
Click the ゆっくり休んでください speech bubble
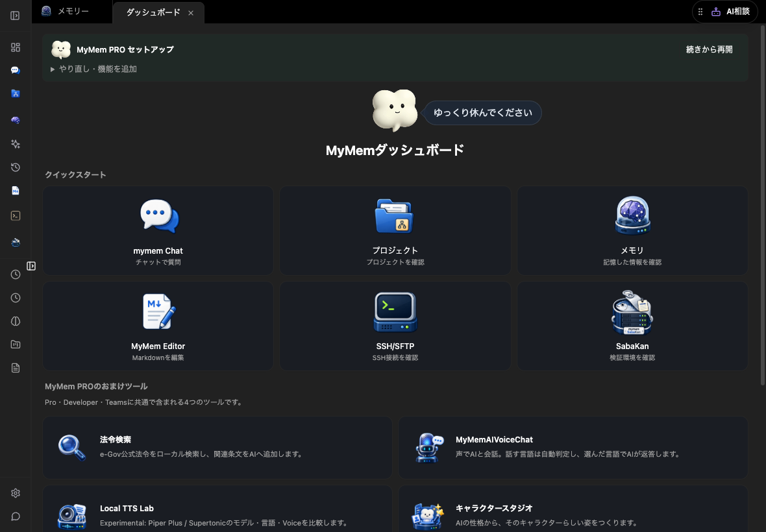pyautogui.click(x=483, y=113)
